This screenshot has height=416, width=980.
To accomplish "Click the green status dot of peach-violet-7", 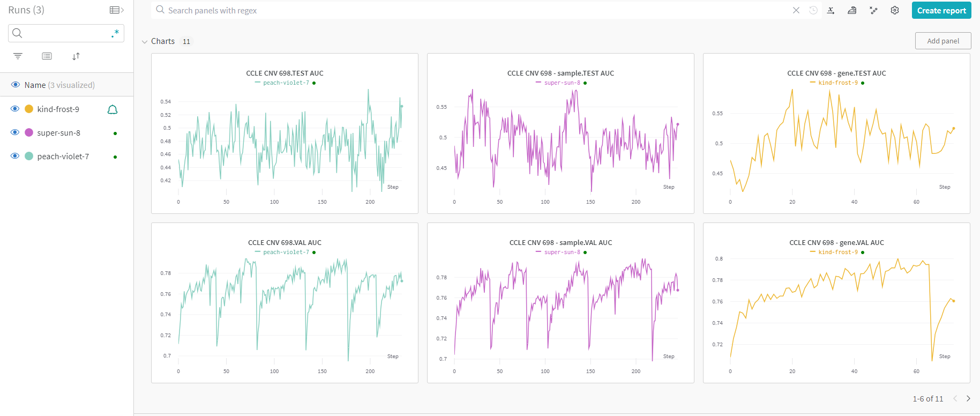I will (115, 157).
